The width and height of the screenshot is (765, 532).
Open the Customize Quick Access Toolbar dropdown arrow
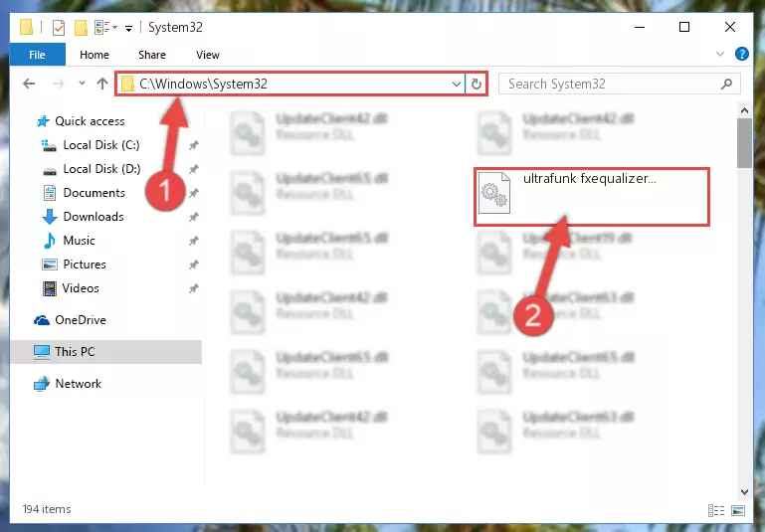point(128,29)
